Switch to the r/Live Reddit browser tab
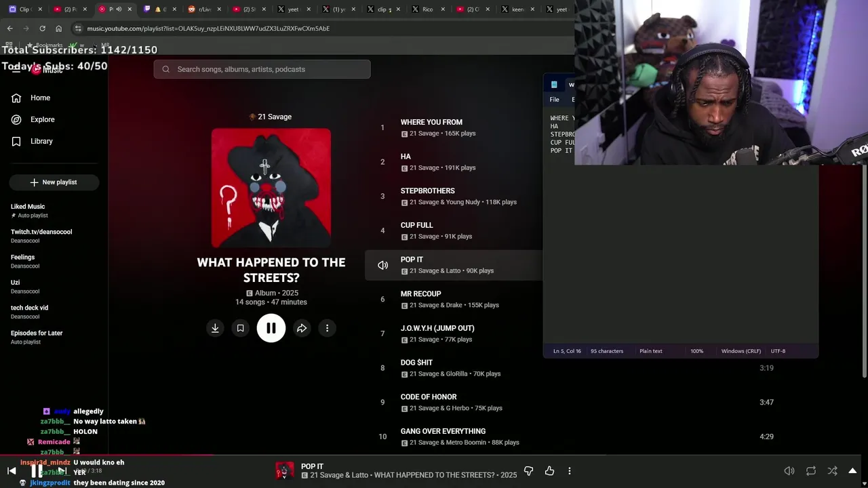 pos(203,9)
